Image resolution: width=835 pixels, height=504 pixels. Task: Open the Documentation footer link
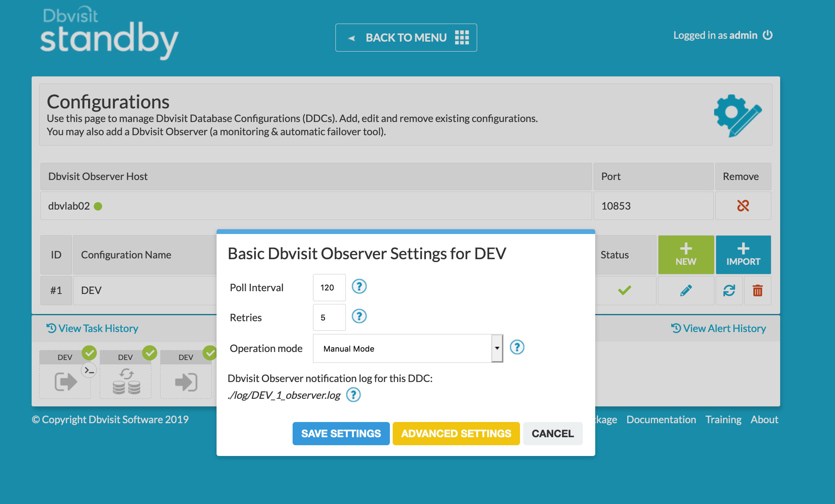pos(661,419)
